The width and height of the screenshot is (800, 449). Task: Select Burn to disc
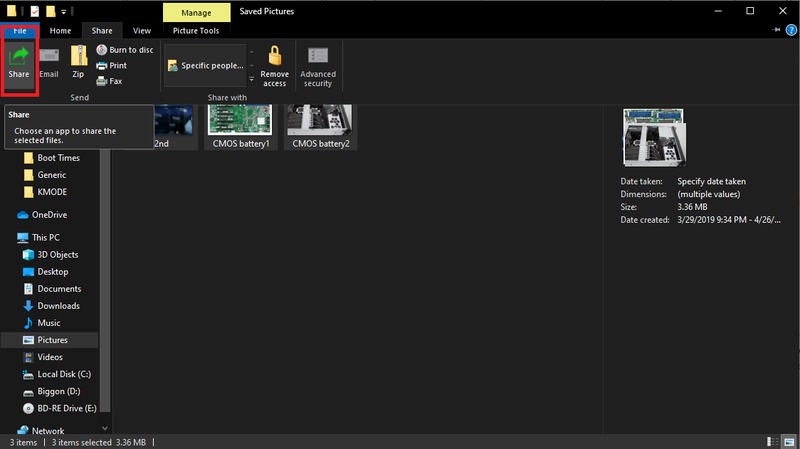pos(124,50)
